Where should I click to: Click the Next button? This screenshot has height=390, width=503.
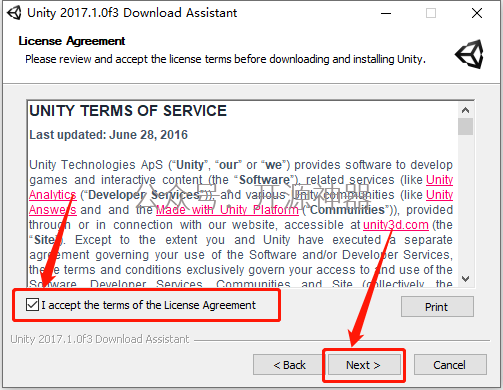click(364, 365)
